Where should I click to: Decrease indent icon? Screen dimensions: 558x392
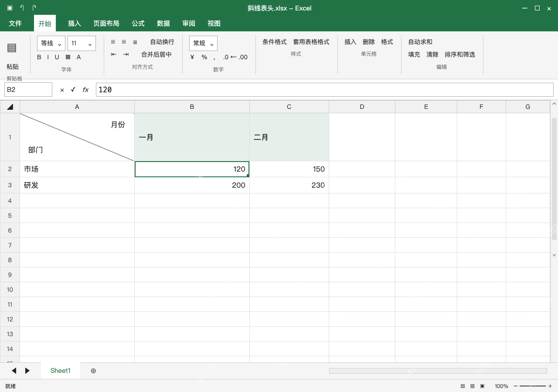pos(113,54)
